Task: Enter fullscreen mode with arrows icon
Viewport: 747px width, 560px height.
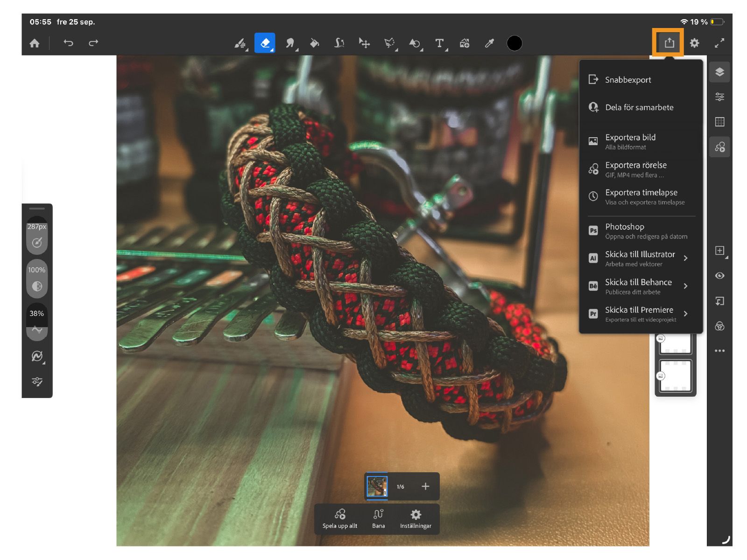Action: pyautogui.click(x=719, y=43)
